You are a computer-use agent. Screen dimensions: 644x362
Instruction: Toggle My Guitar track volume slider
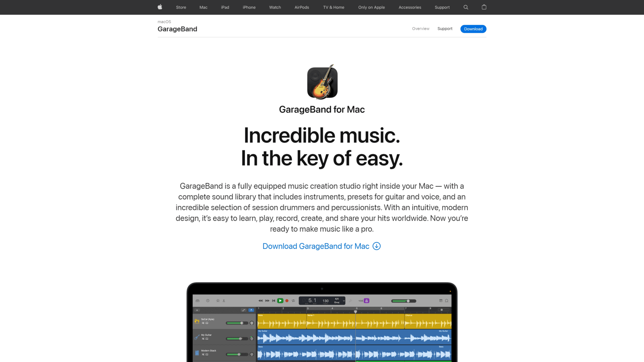(240, 339)
